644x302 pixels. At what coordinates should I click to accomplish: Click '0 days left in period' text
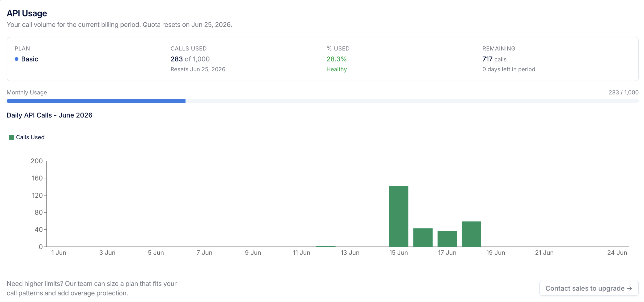[509, 69]
